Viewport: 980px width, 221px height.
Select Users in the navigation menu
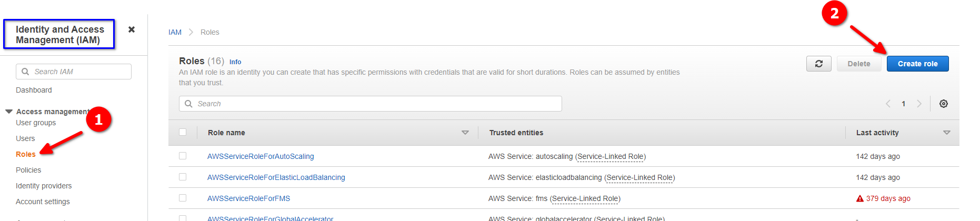point(25,138)
